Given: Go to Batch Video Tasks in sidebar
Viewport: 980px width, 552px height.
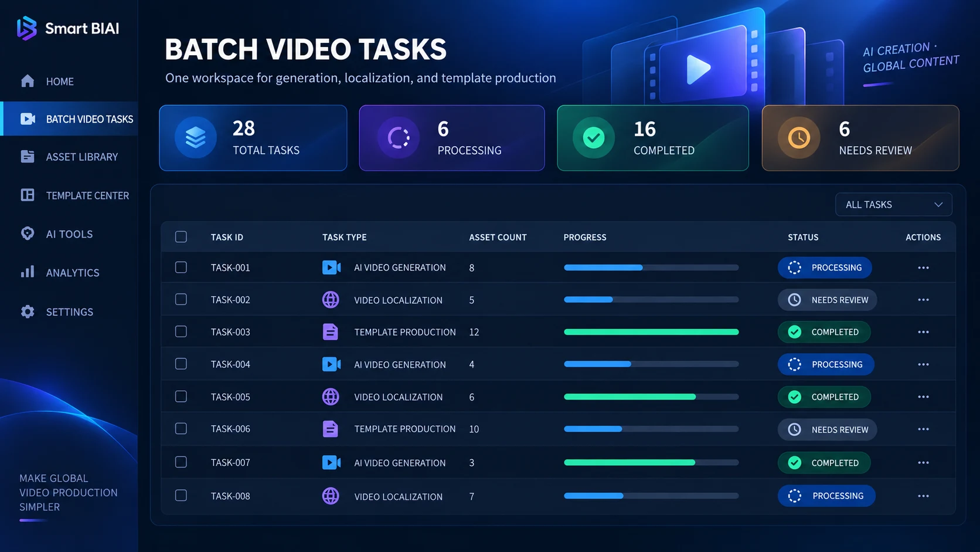Looking at the screenshot, I should [x=69, y=119].
